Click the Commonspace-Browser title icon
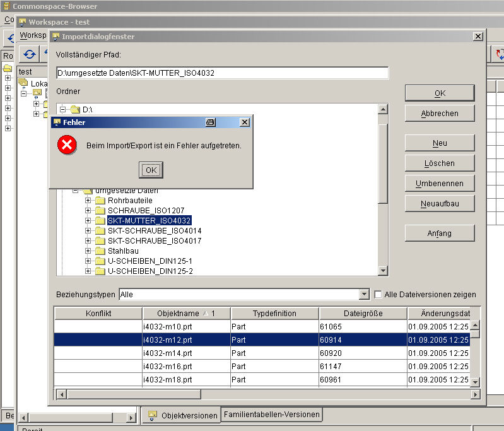This screenshot has width=504, height=431. pyautogui.click(x=6, y=6)
